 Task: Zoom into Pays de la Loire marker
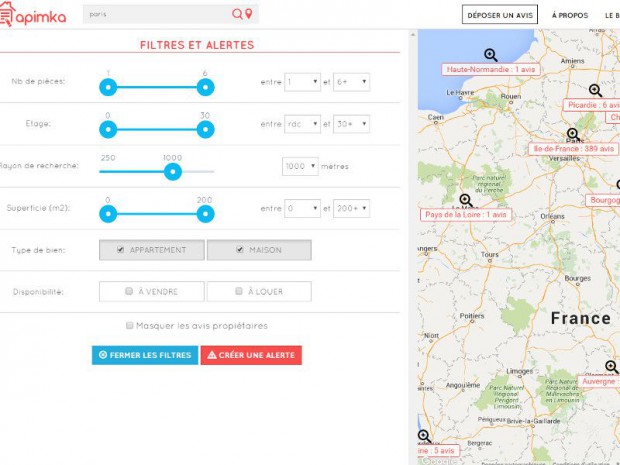click(466, 200)
